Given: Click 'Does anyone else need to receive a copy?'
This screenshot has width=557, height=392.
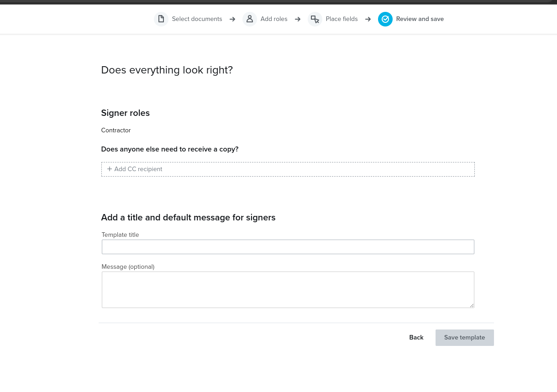Looking at the screenshot, I should [170, 149].
